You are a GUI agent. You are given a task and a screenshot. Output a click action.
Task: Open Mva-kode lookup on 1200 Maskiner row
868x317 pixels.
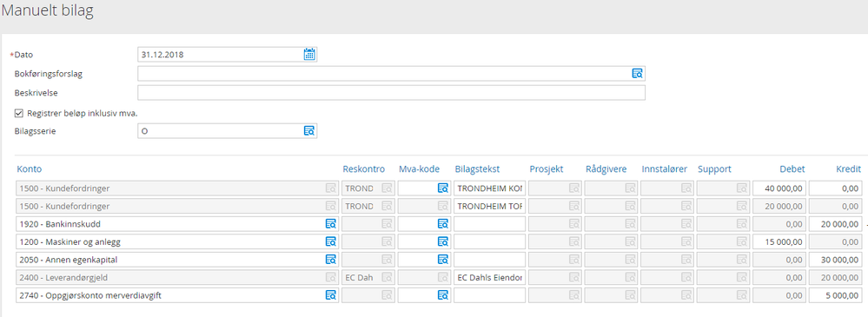click(443, 241)
